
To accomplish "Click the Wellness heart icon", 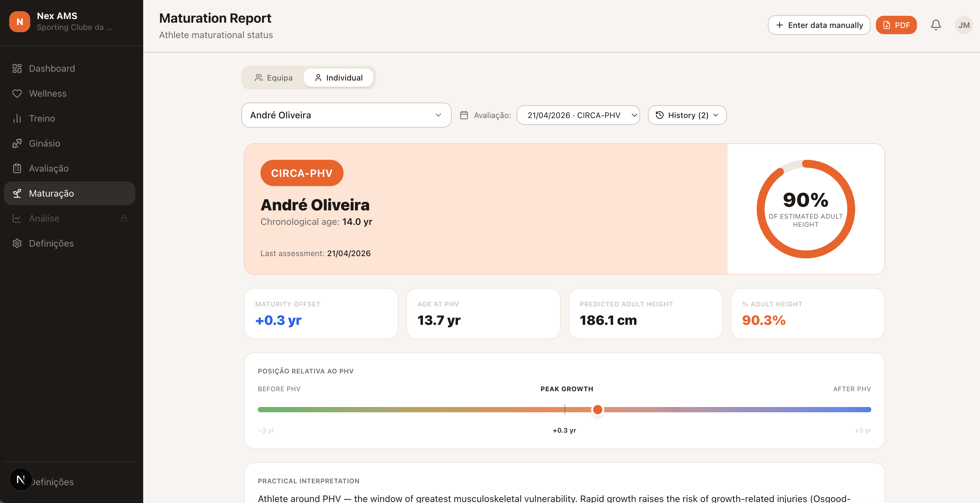I will 17,93.
